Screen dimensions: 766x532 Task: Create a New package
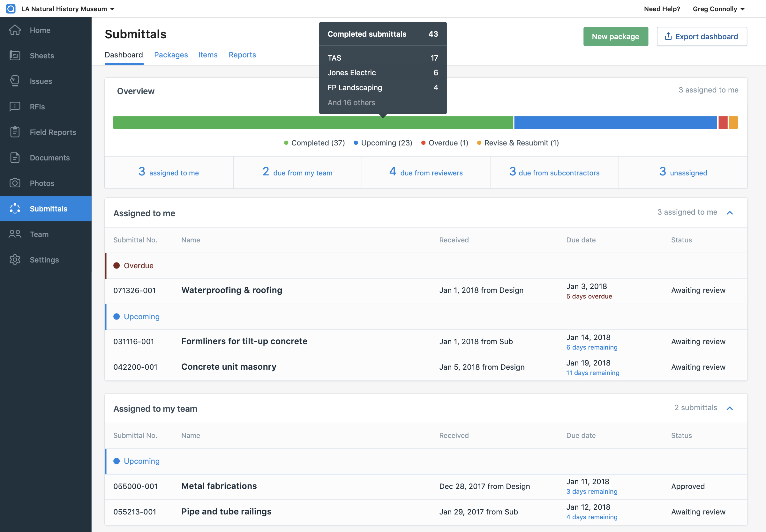click(615, 36)
